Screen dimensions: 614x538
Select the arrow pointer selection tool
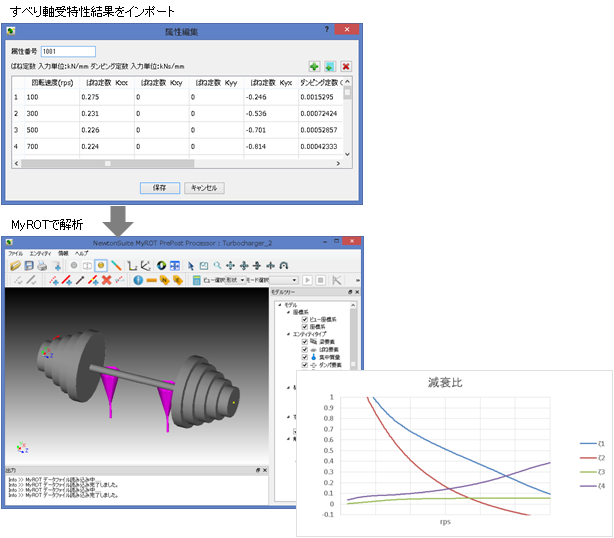pos(191,266)
